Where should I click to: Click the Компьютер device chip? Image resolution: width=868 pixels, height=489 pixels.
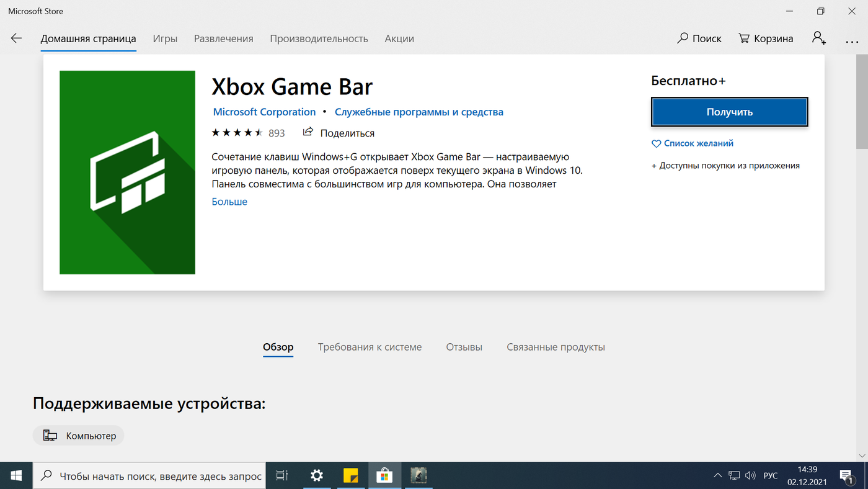[79, 436]
